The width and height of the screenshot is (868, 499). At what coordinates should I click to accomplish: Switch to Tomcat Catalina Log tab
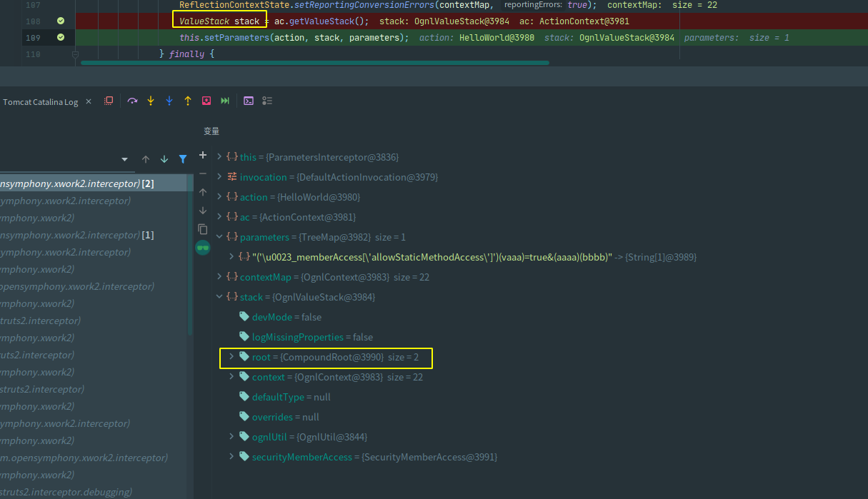(40, 102)
